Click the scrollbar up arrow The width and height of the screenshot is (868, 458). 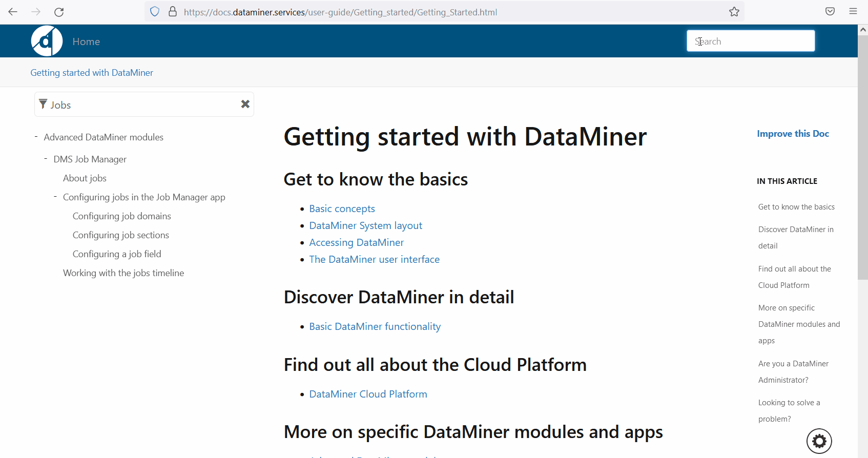(x=863, y=30)
